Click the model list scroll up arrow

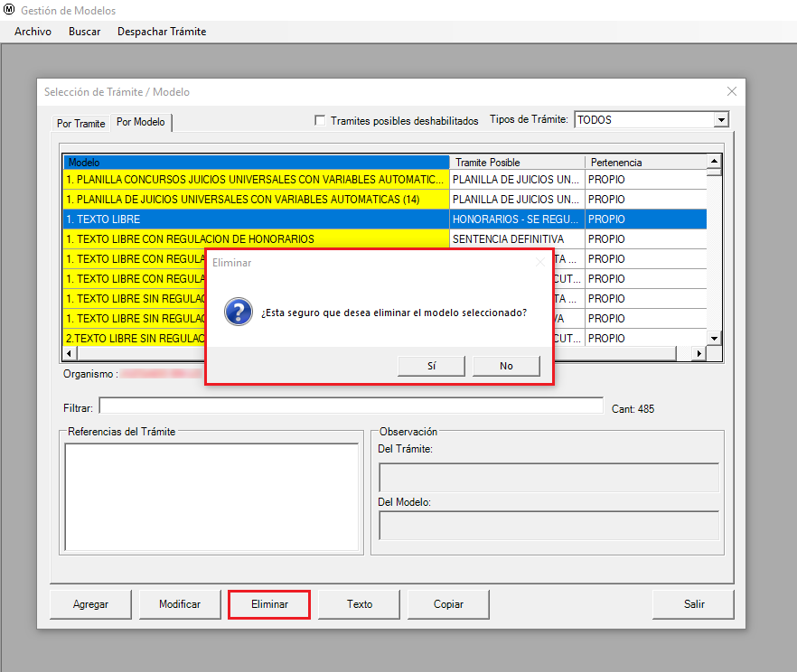pyautogui.click(x=714, y=161)
